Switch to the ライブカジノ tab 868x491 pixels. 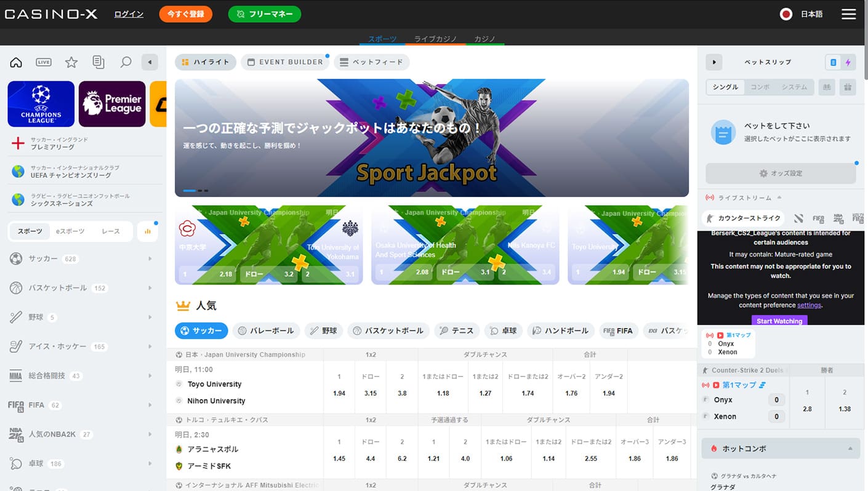point(435,39)
